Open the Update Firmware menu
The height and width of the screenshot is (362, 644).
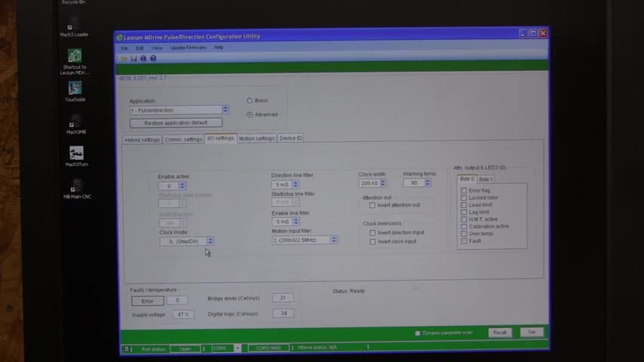188,48
